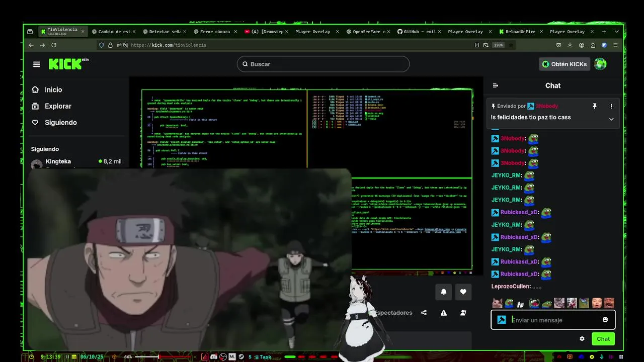
Task: Click the heart follow button
Action: [x=463, y=292]
